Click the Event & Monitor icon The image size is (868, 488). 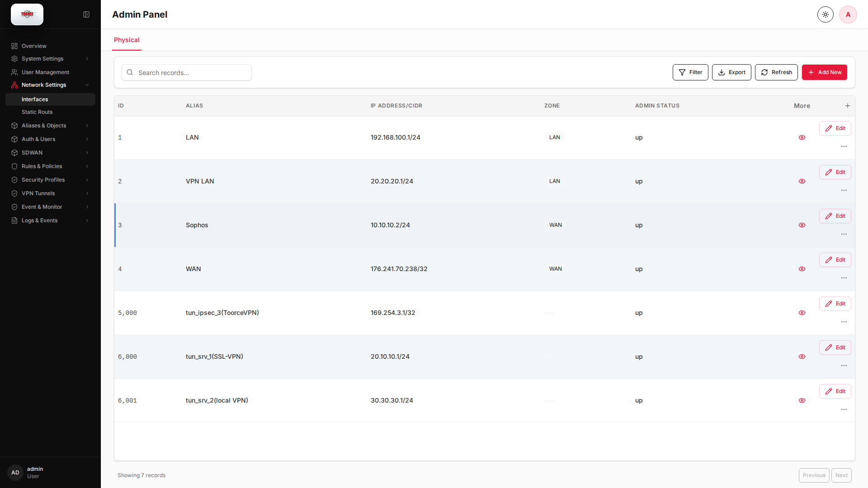(x=14, y=207)
